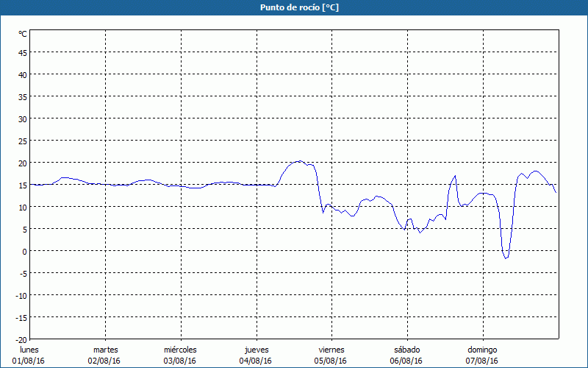Click the °C unit label above the y-axis
The image size is (588, 368).
[x=22, y=34]
